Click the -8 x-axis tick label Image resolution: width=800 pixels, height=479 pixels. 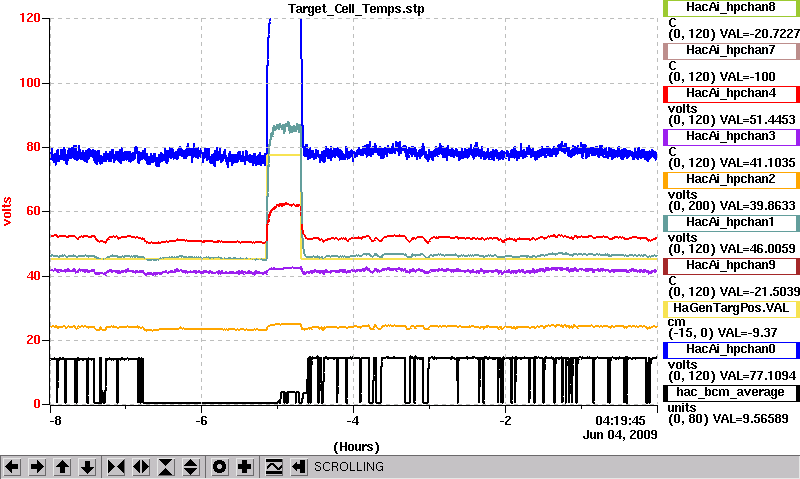[x=55, y=421]
